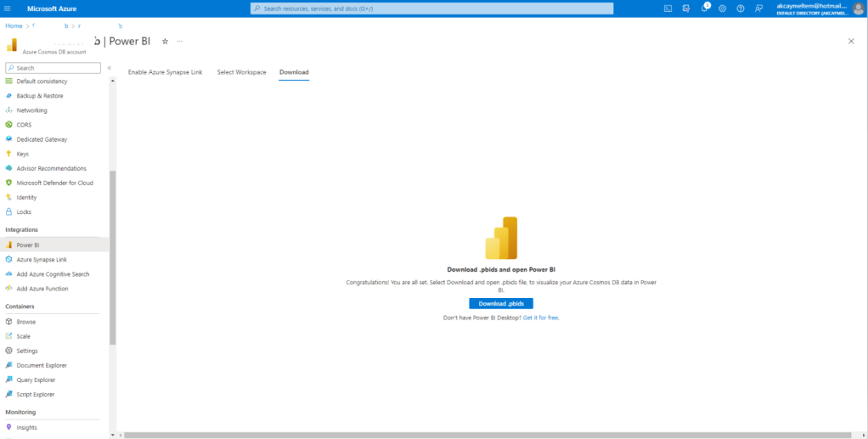868x439 pixels.
Task: Open the notifications bell icon
Action: tap(704, 8)
